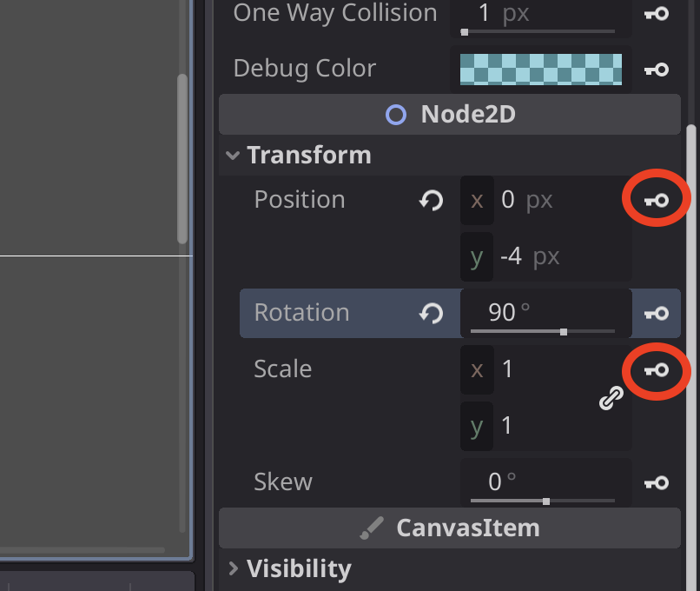Image resolution: width=700 pixels, height=591 pixels.
Task: Click the Skew keyframe key icon
Action: tap(657, 483)
